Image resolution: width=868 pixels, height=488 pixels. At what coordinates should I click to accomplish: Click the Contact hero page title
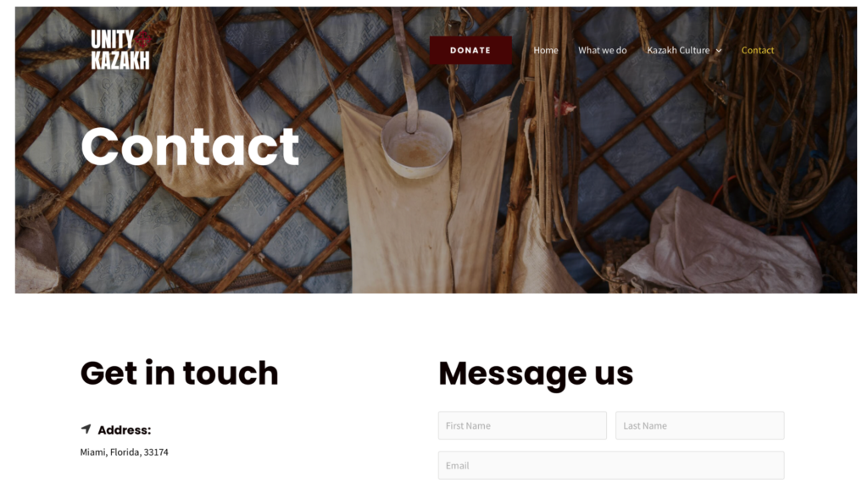190,147
